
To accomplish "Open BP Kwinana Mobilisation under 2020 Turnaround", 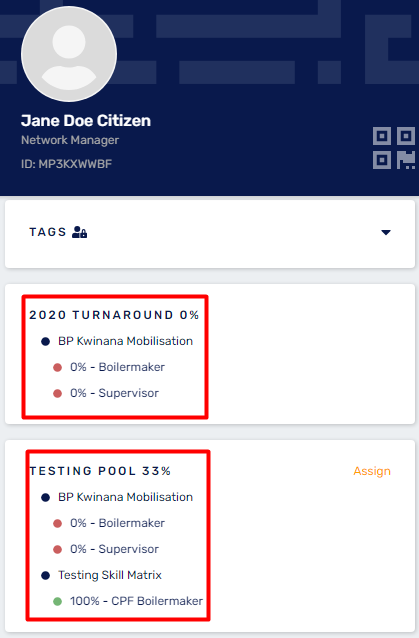I will click(125, 341).
